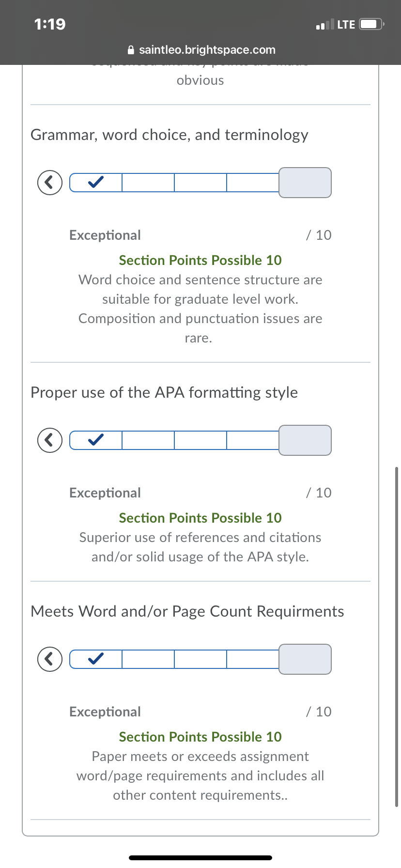The width and height of the screenshot is (401, 868).
Task: Click gray score box in Word Count row
Action: (x=305, y=659)
